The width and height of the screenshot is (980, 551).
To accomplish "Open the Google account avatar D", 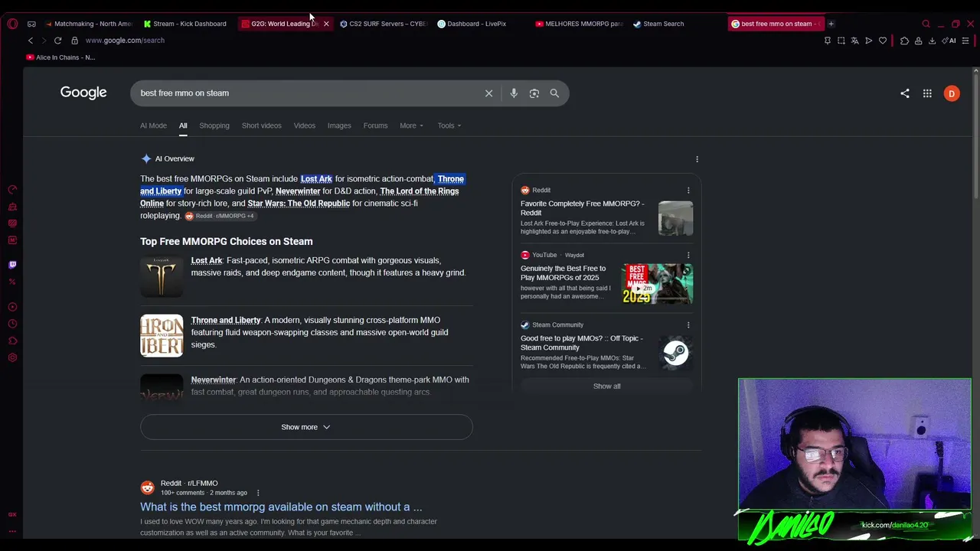I will pos(952,93).
